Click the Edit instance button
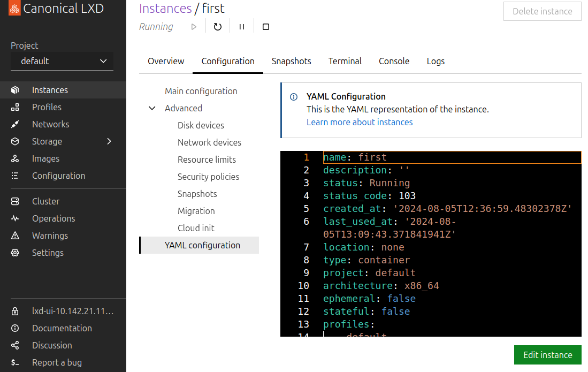Screen dimensions: 588x372 coord(547,355)
